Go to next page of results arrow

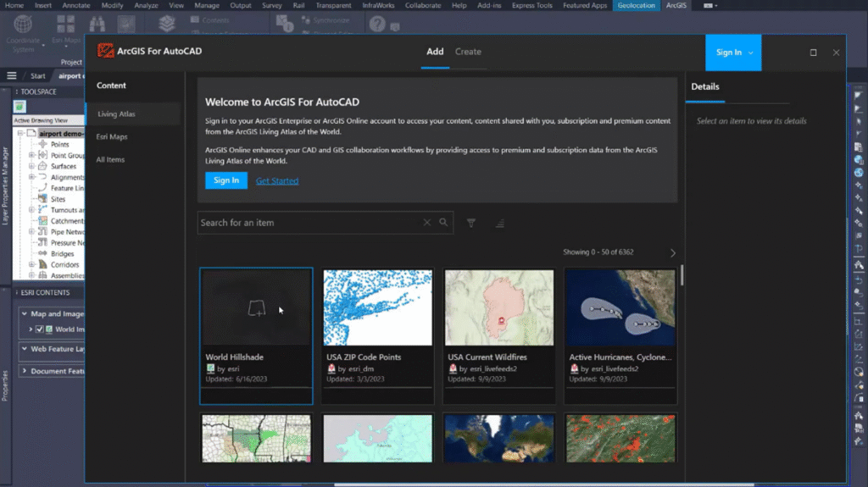coord(673,252)
